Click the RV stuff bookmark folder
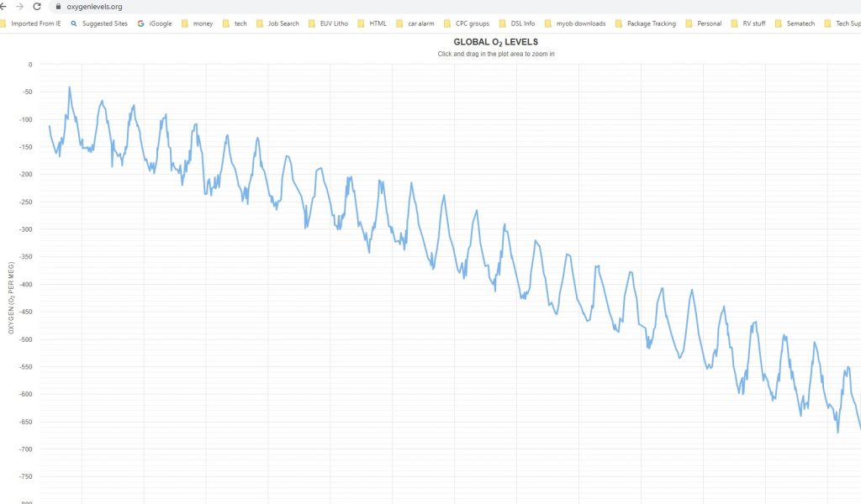 [x=748, y=24]
